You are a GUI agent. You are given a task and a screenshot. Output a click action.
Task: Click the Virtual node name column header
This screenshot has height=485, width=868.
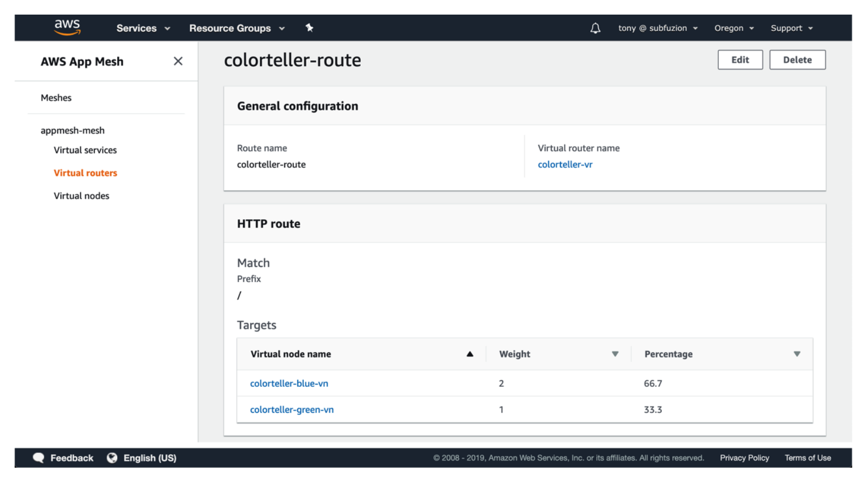coord(291,354)
